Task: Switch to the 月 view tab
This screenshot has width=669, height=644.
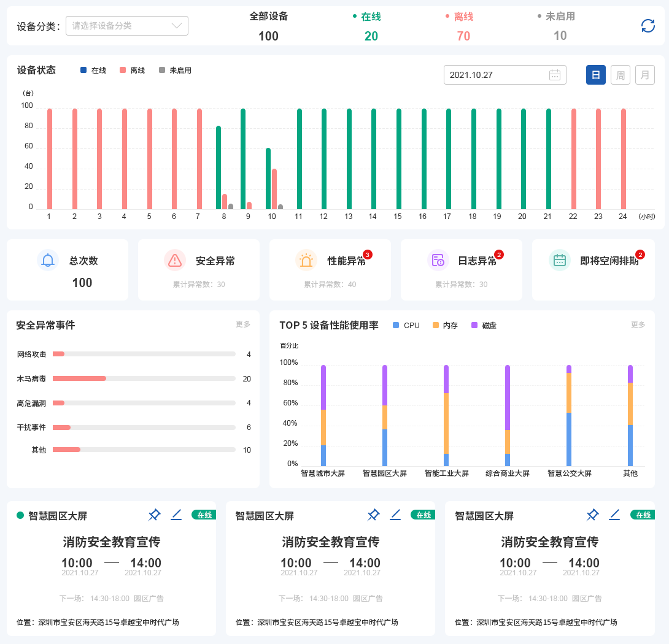Action: click(644, 75)
